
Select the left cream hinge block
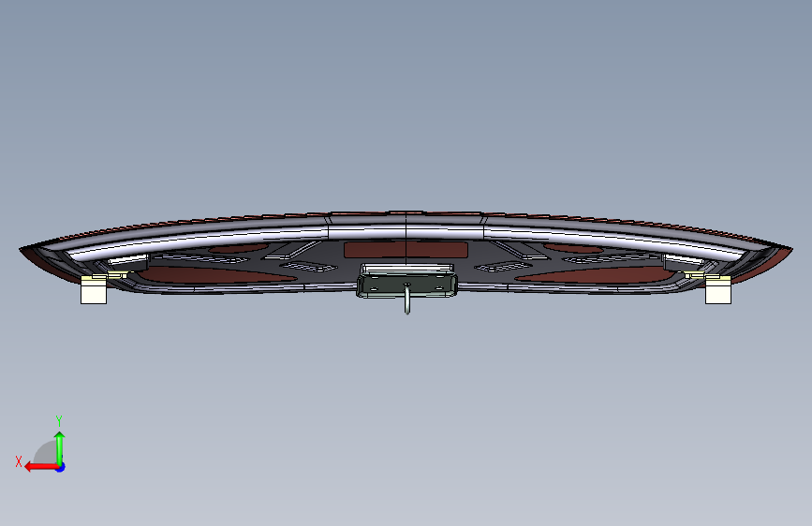click(x=94, y=290)
